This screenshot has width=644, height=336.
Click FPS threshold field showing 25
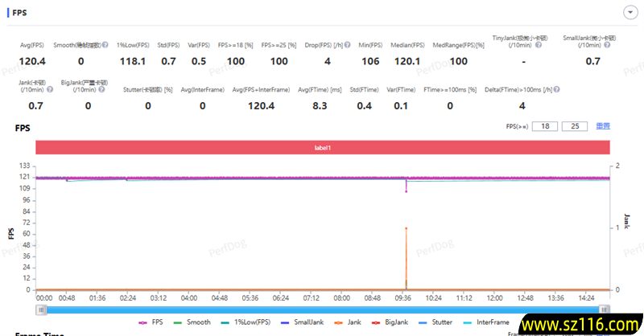(575, 126)
